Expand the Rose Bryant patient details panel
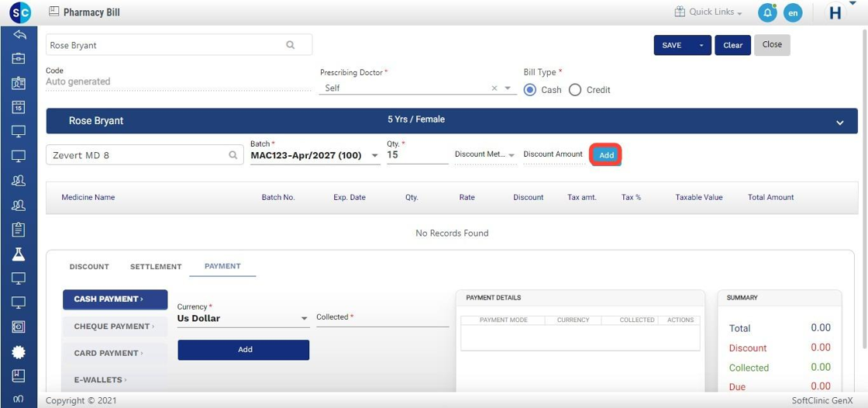868x408 pixels. pos(839,123)
